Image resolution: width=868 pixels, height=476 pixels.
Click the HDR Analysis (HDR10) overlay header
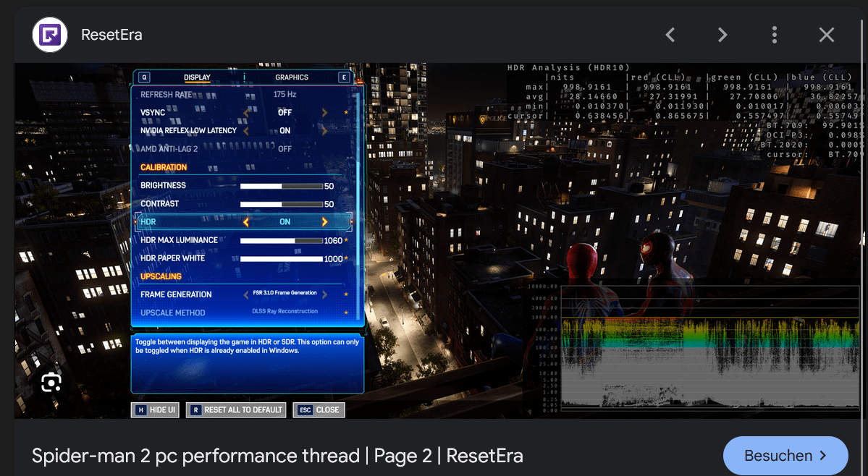[x=569, y=67]
